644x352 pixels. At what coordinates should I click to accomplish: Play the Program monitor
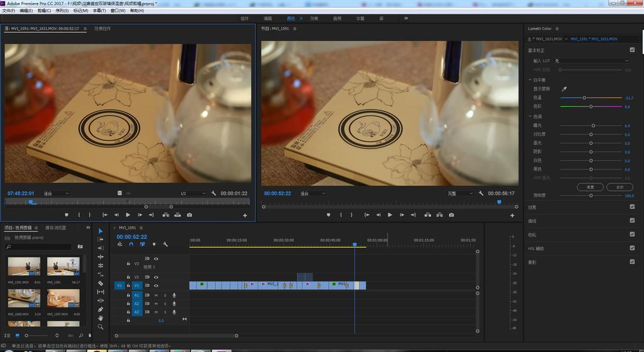click(390, 215)
